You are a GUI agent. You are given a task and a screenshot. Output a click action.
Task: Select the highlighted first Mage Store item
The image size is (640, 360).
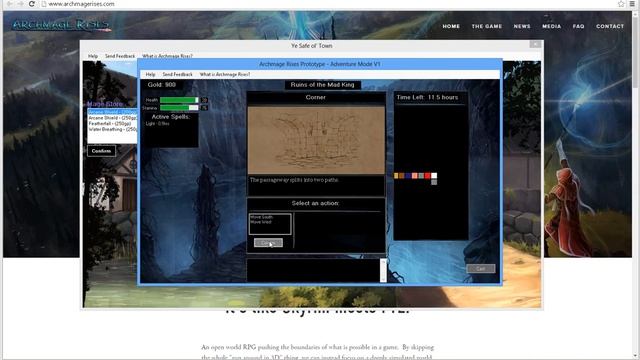pyautogui.click(x=112, y=112)
